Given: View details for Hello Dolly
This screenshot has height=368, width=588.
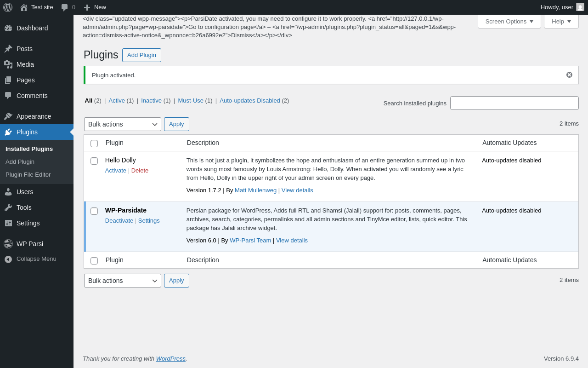Looking at the screenshot, I should coord(297,190).
